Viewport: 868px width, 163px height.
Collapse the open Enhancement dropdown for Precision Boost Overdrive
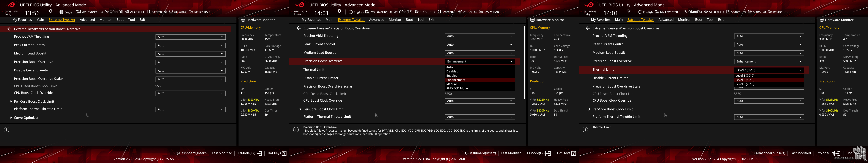[480, 61]
